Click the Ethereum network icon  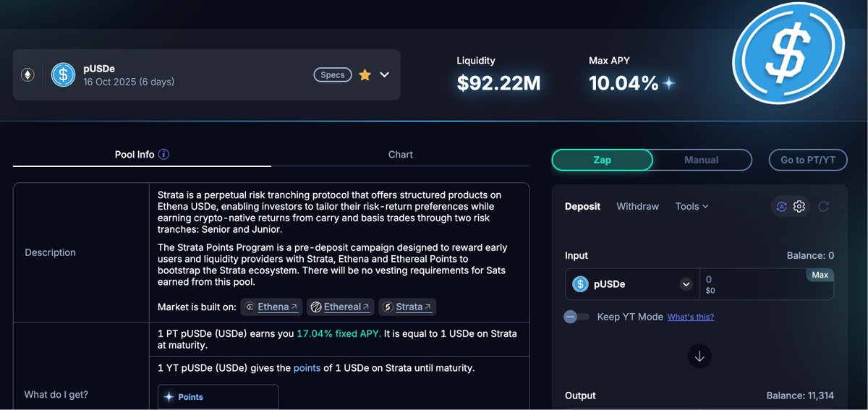pyautogui.click(x=27, y=74)
